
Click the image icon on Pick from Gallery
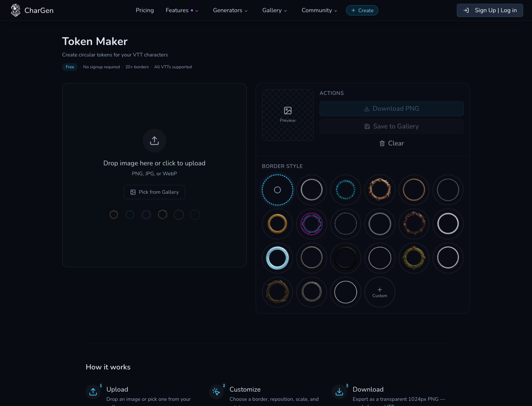[133, 192]
